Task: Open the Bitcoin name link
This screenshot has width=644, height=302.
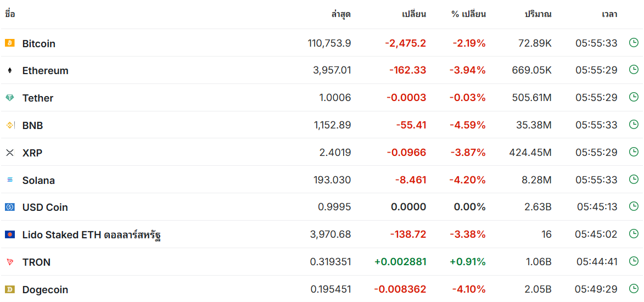Action: 39,43
